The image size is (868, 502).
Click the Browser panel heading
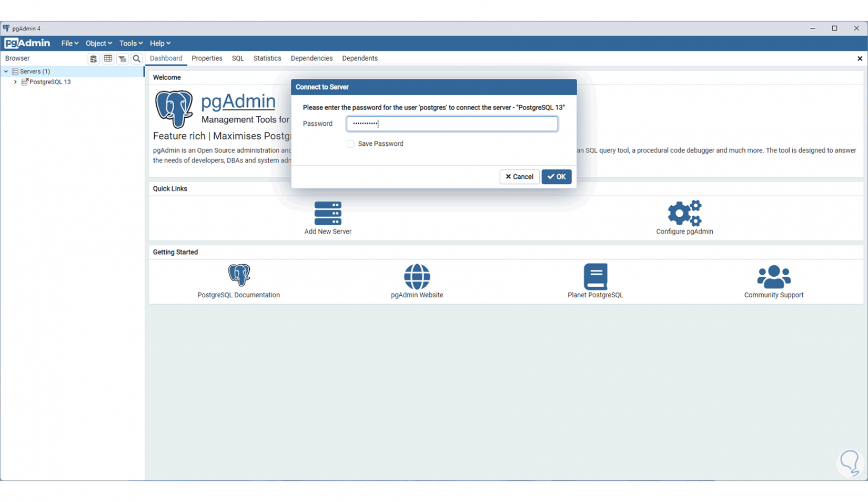tap(17, 58)
